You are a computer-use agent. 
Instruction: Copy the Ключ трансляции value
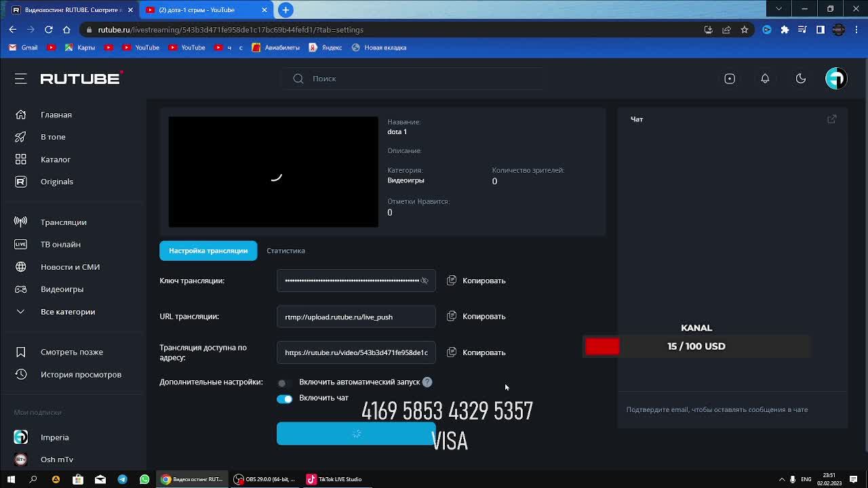click(x=476, y=281)
